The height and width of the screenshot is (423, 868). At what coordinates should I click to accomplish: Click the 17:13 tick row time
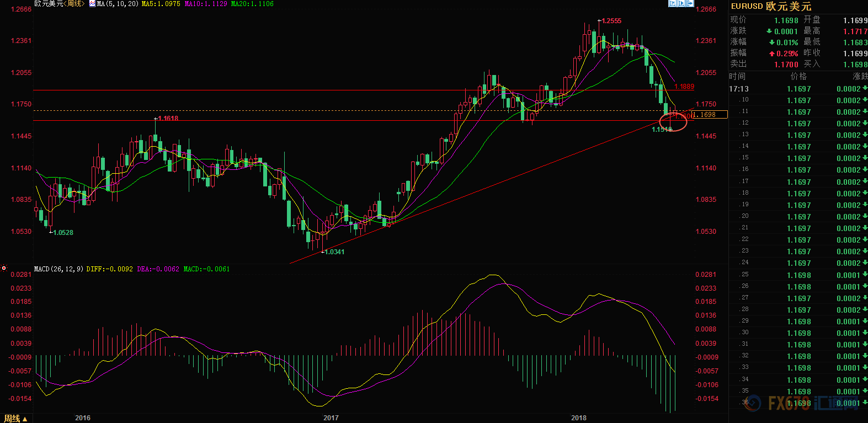point(739,89)
